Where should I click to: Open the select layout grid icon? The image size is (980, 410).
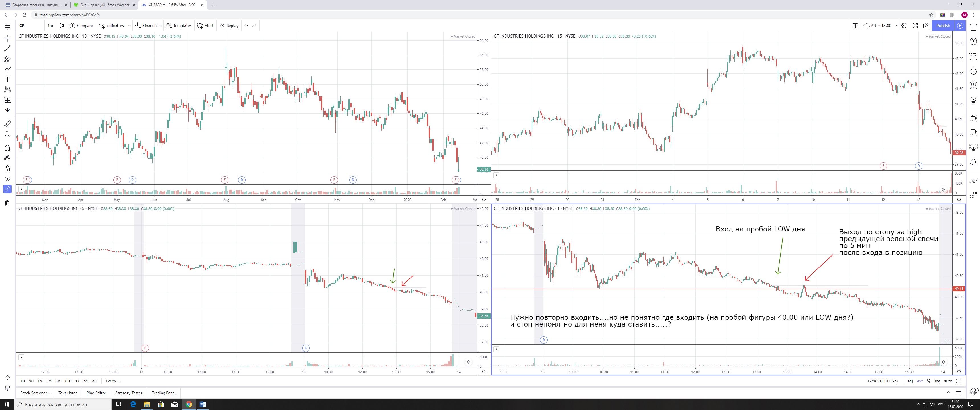855,25
